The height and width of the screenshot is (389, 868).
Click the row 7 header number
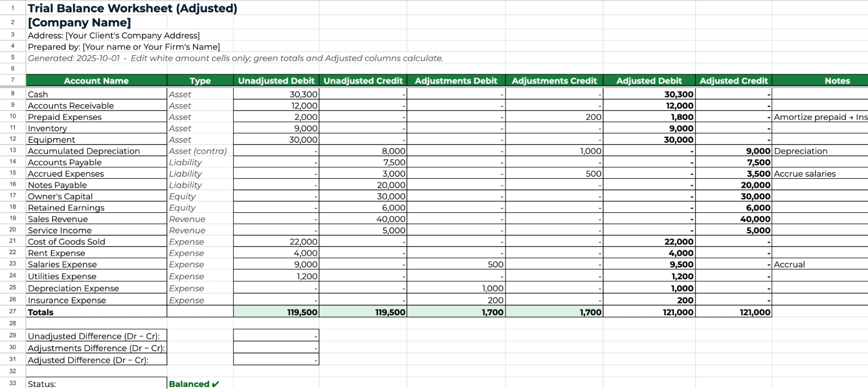point(13,80)
